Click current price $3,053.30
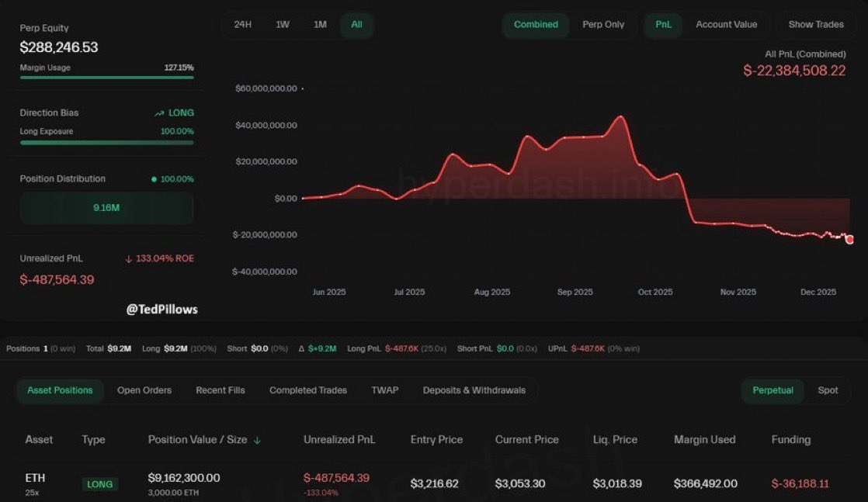The image size is (868, 502). (520, 483)
